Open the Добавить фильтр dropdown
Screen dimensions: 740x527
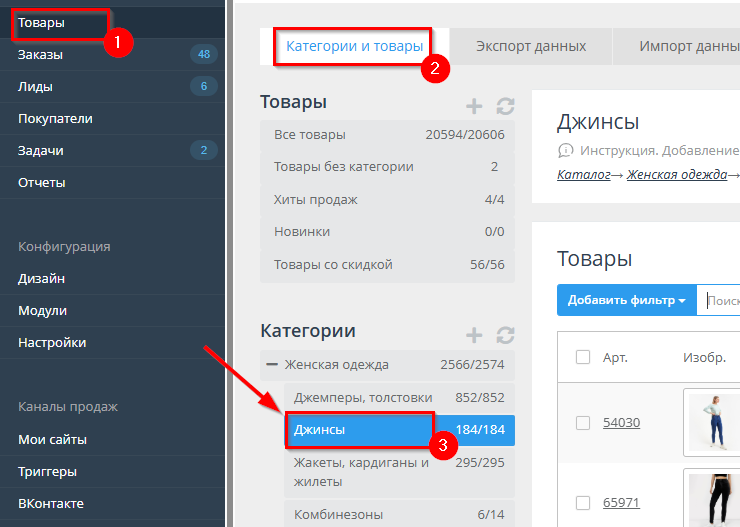[626, 300]
